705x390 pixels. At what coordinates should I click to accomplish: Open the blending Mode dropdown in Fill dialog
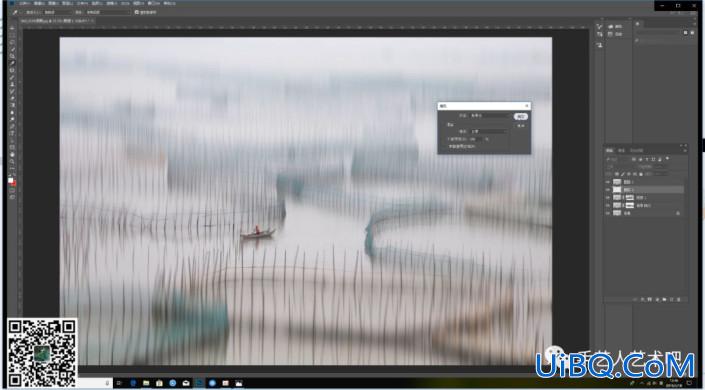[x=489, y=131]
